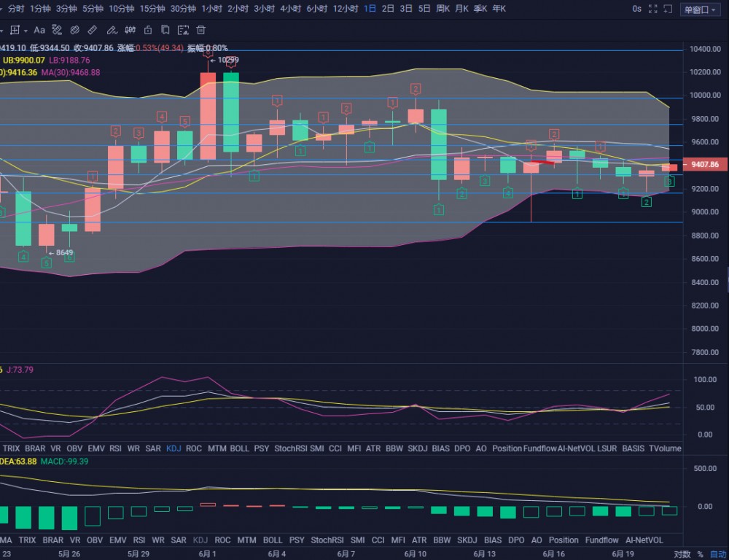Open the BOLL indicator in the sub-chart
This screenshot has width=729, height=560.
(x=239, y=448)
